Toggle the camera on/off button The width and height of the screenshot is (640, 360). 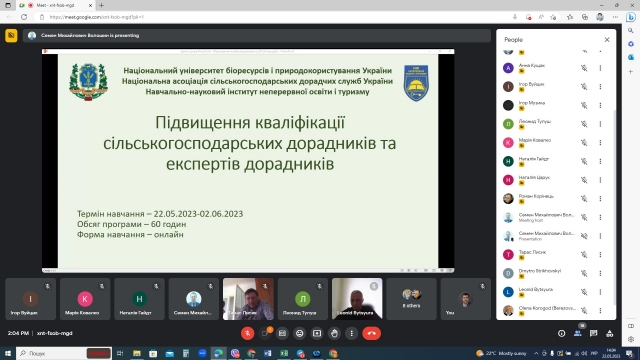(265, 333)
